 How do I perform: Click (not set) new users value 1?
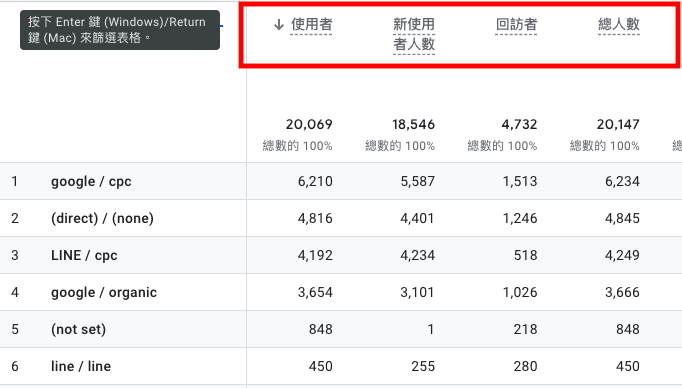point(431,329)
